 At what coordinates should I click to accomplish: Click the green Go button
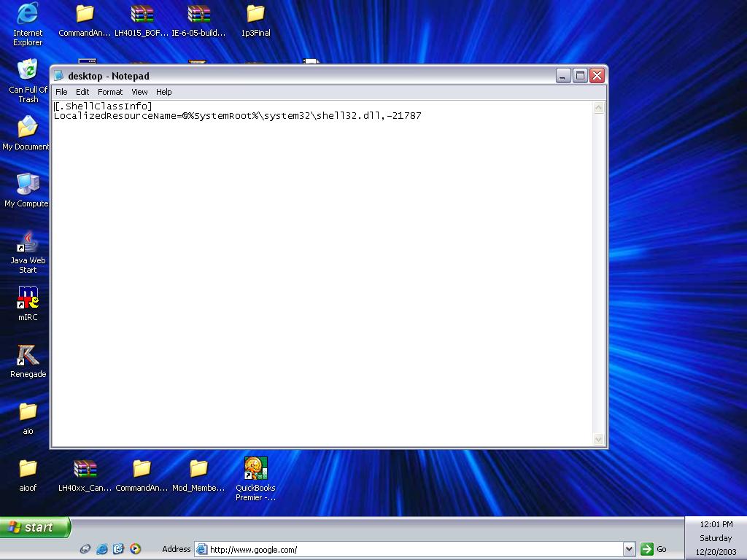coord(646,548)
